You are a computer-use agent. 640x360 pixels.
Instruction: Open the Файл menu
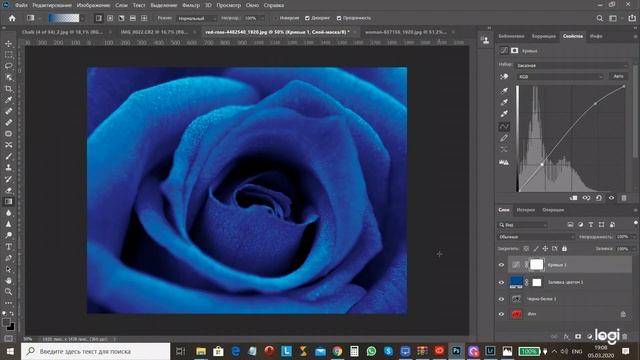(21, 5)
